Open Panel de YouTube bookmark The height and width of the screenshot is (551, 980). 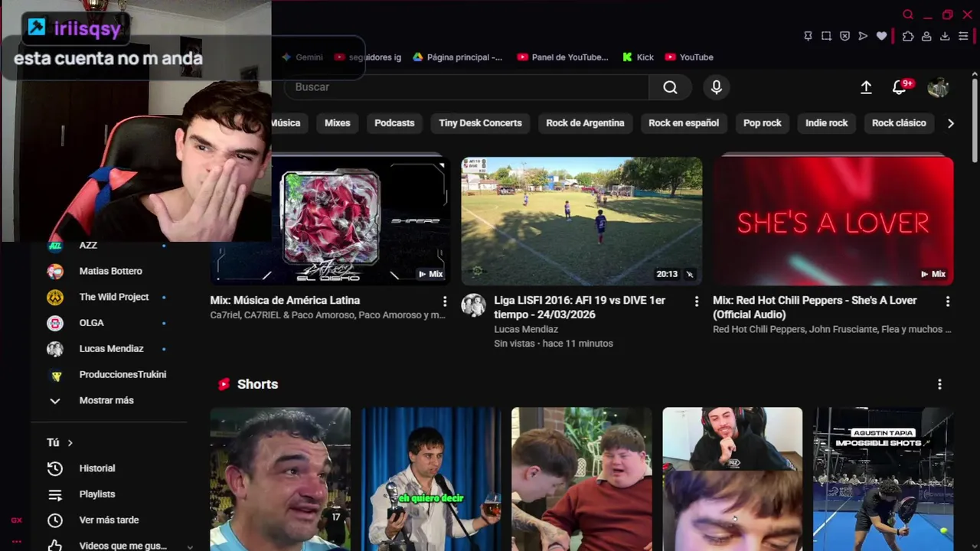(x=563, y=57)
